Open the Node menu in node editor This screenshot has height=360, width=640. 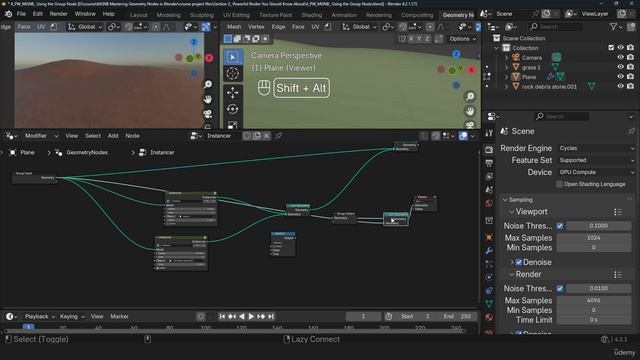pyautogui.click(x=132, y=136)
